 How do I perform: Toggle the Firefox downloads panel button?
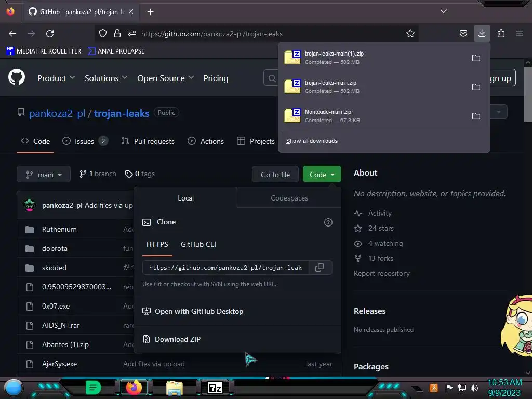pyautogui.click(x=482, y=33)
